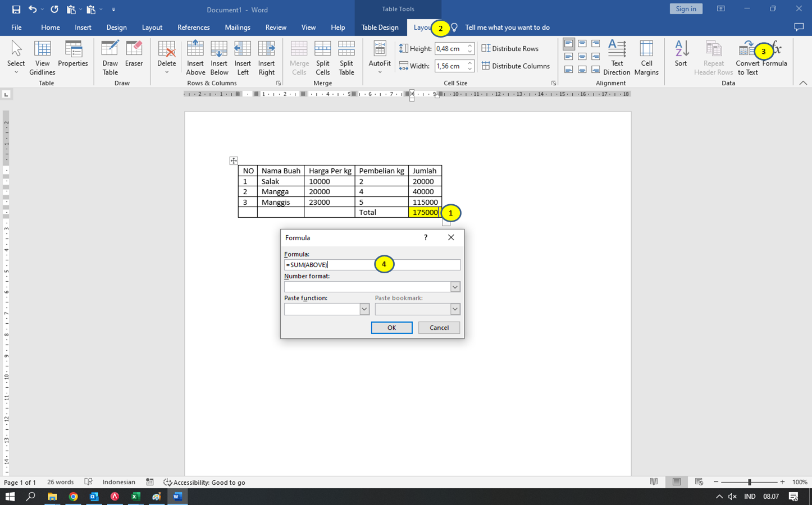The image size is (812, 505).
Task: Open the AutoFit dropdown
Action: (x=380, y=58)
